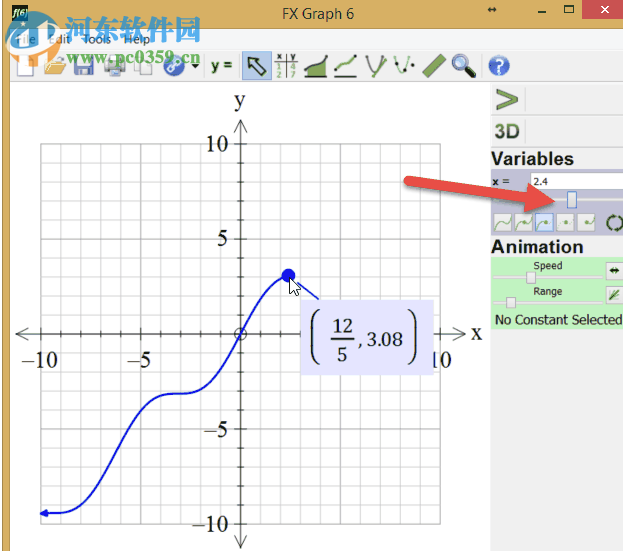Close the FX Graph 6 window
Screen dimensions: 623x551
(604, 10)
